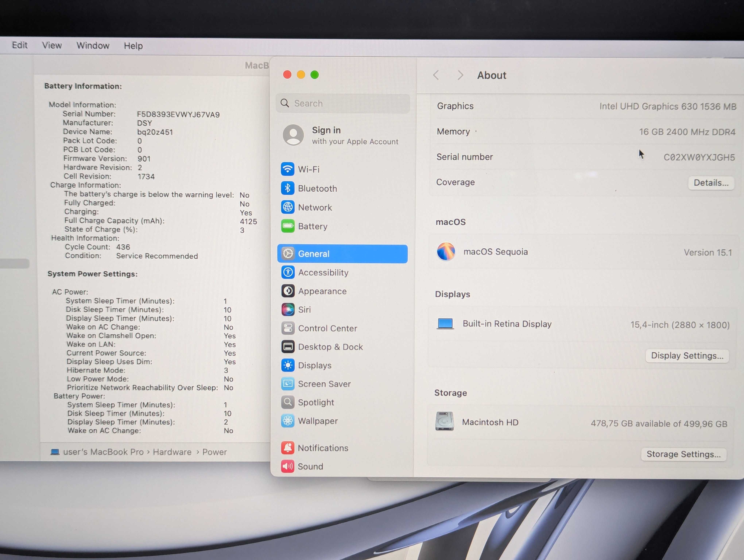Click Cell Revision value 1734

[146, 176]
